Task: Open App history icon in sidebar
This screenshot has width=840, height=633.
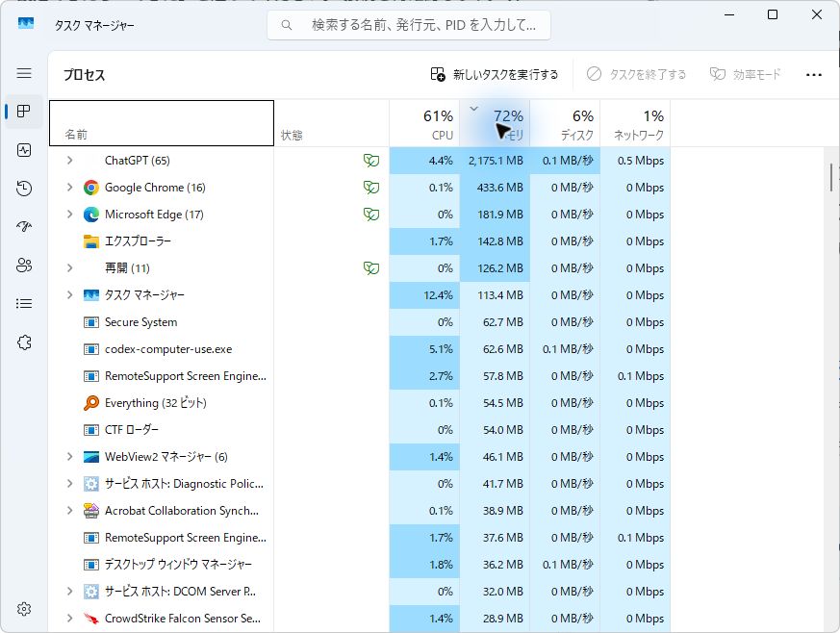Action: tap(24, 189)
